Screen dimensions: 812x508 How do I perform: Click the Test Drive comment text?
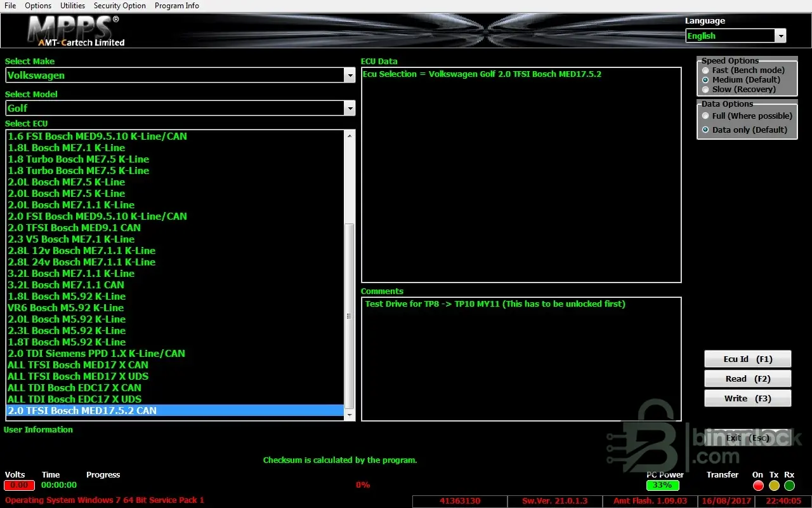click(495, 304)
